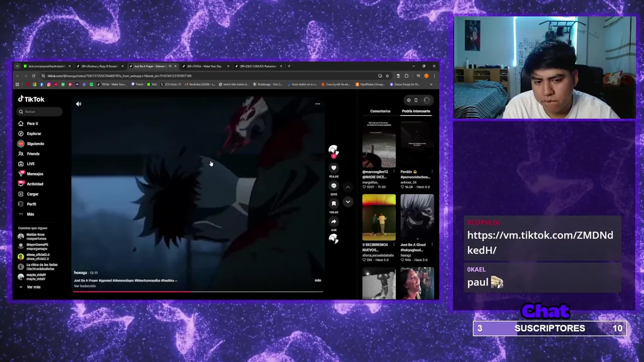The height and width of the screenshot is (362, 644).
Task: Open the hexogz creator name link
Action: coord(80,273)
